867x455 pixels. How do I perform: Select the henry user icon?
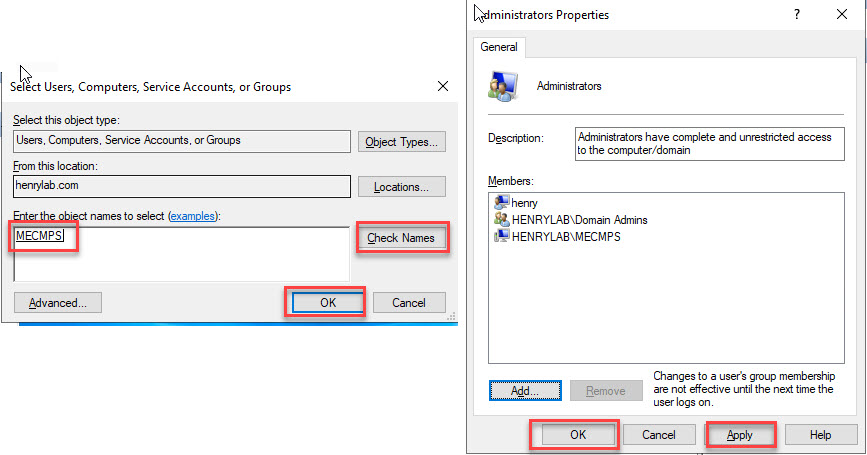coord(501,203)
